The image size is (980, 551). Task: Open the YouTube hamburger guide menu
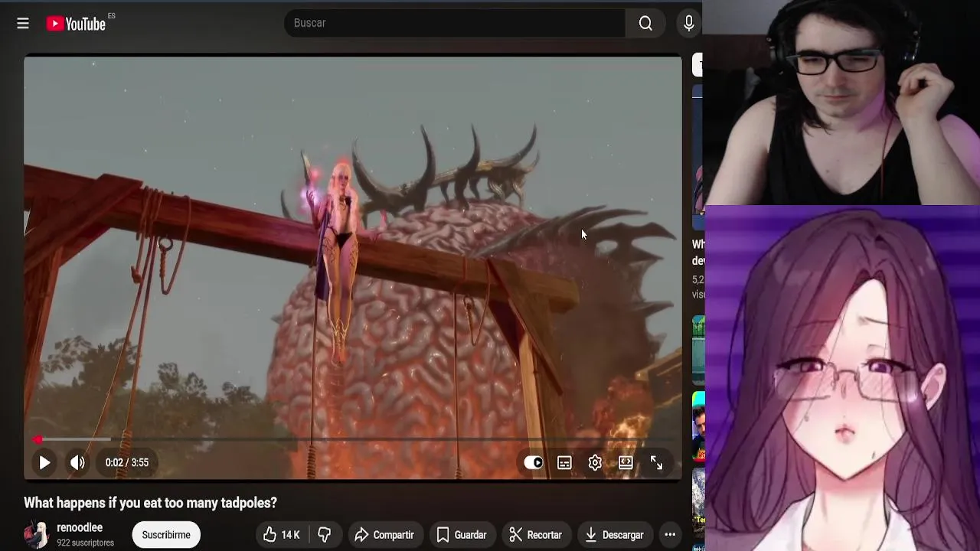point(23,24)
